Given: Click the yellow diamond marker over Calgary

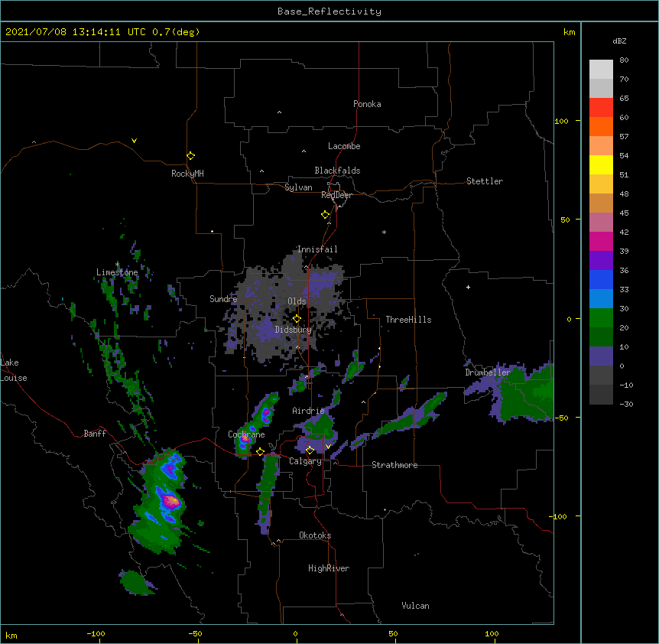Looking at the screenshot, I should coord(310,450).
